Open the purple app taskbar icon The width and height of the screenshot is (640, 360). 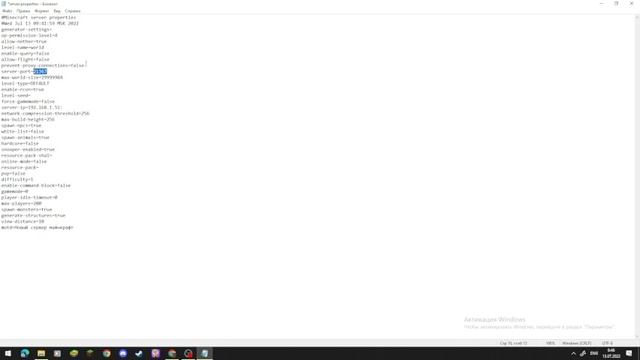pos(156,353)
